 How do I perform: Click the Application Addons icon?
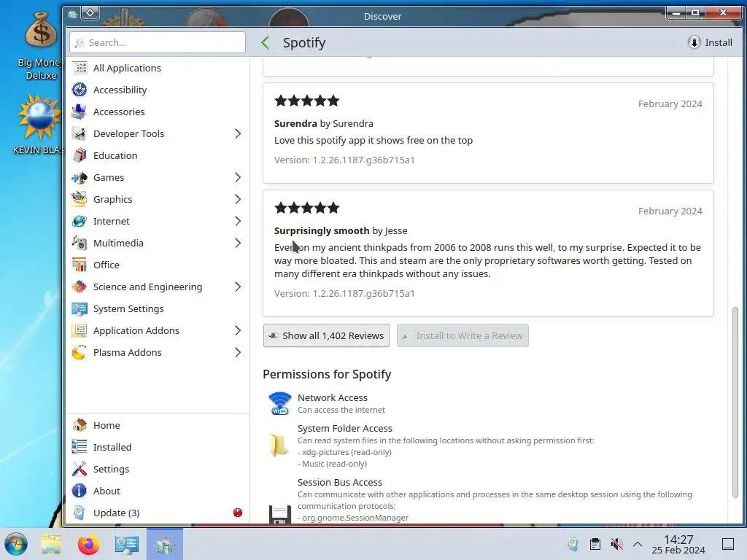point(80,331)
